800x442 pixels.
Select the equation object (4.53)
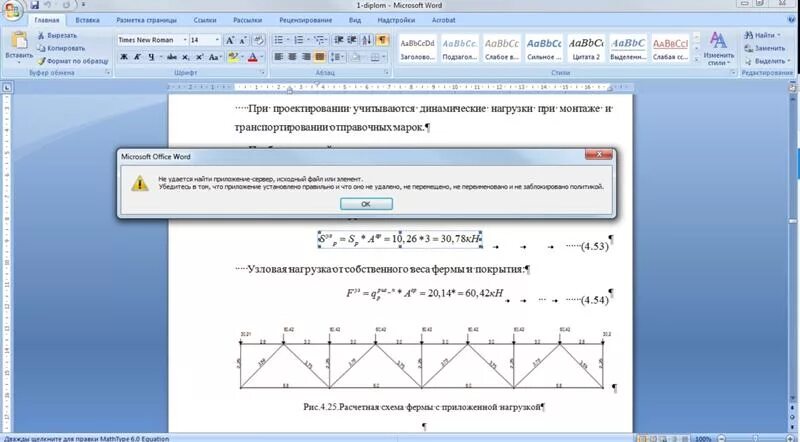pyautogui.click(x=400, y=239)
